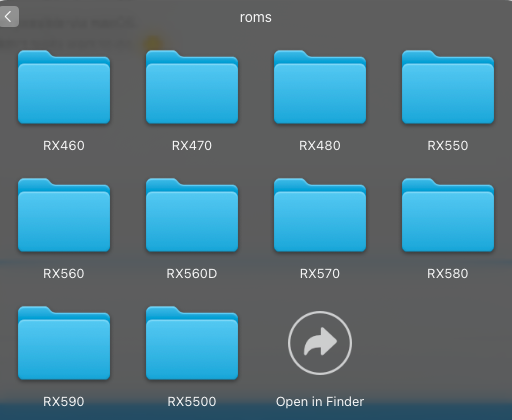Screen dimensions: 512x420
Task: Select the "RX560D" folder label
Action: click(192, 274)
